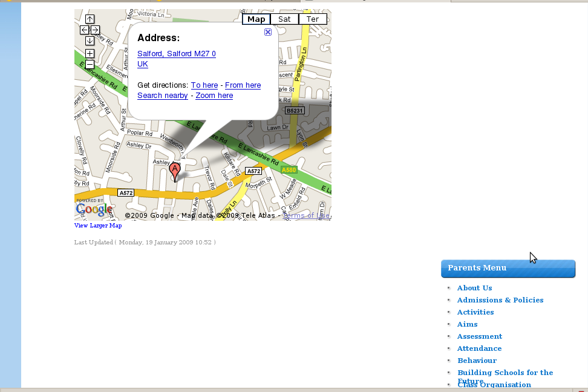Zoom in with the plus button

tap(90, 54)
